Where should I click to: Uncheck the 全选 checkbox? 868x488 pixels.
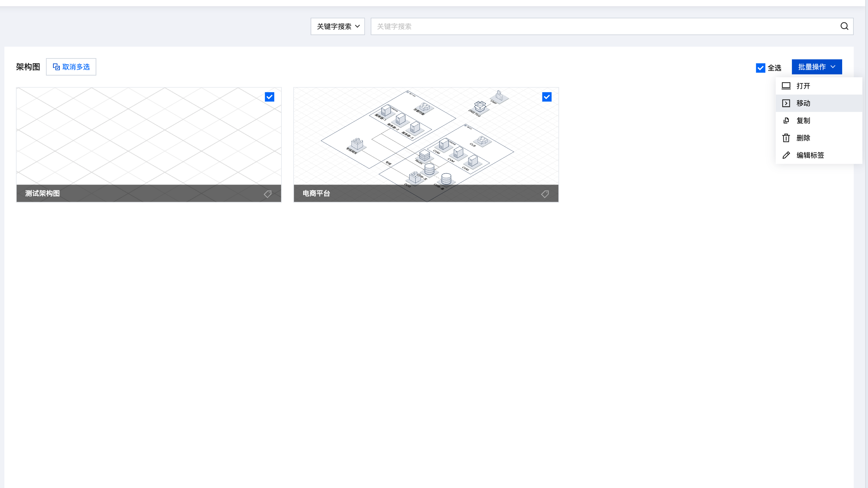pyautogui.click(x=760, y=68)
